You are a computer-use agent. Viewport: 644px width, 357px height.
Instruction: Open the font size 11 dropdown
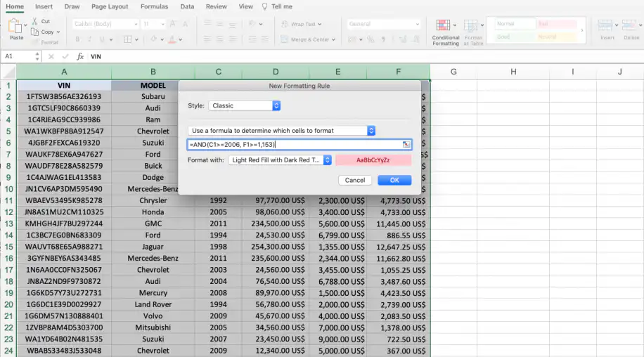(153, 24)
